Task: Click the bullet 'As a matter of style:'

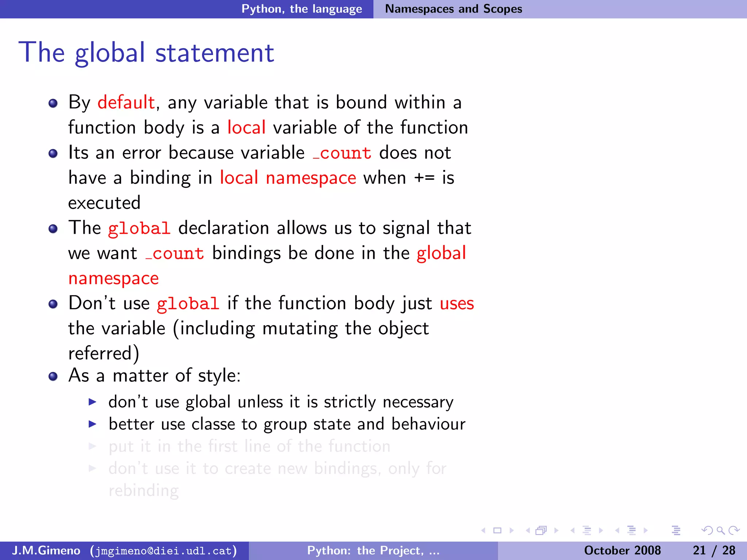Action: (x=155, y=376)
